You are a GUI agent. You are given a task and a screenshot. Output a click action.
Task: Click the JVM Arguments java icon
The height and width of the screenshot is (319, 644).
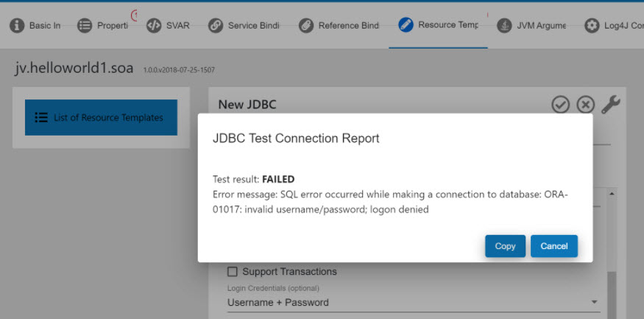504,25
